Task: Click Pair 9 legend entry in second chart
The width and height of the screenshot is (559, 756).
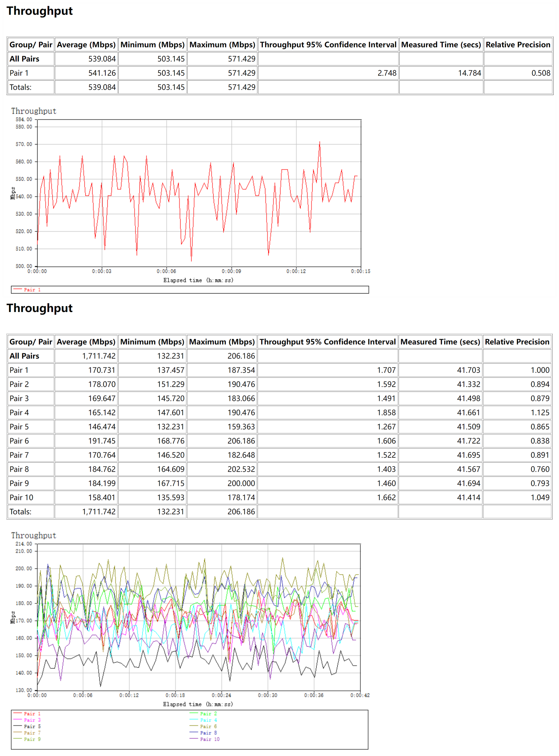Action: coord(32,739)
